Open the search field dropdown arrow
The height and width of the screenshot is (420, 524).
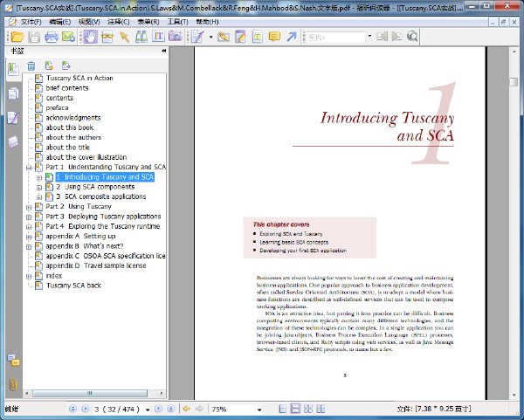coord(369,37)
